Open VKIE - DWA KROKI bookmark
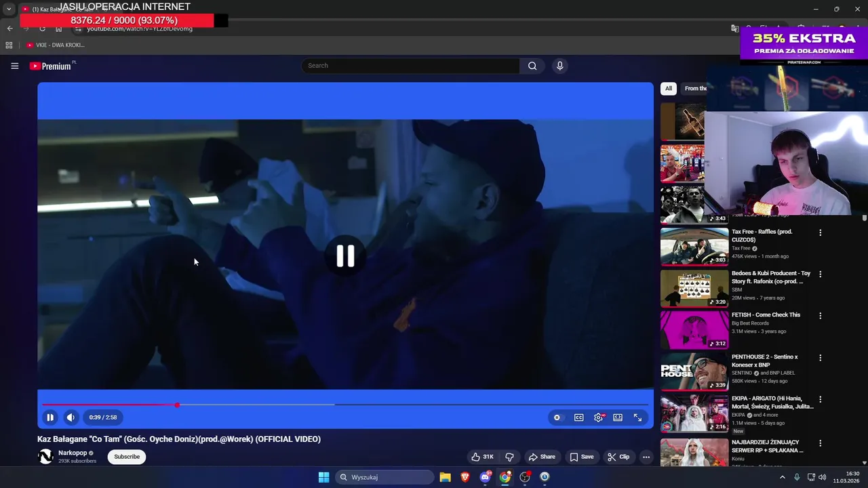 point(56,45)
